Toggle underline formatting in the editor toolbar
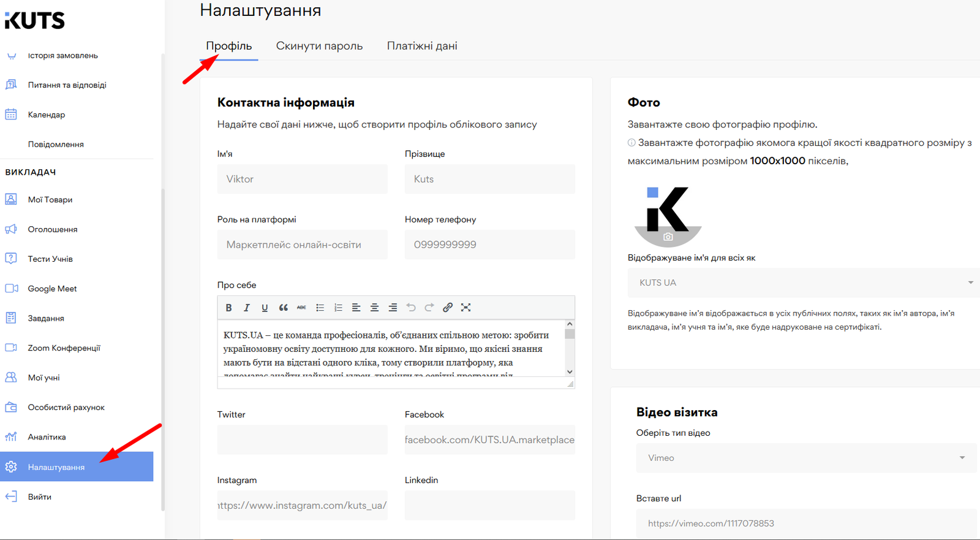980x540 pixels. coord(265,308)
